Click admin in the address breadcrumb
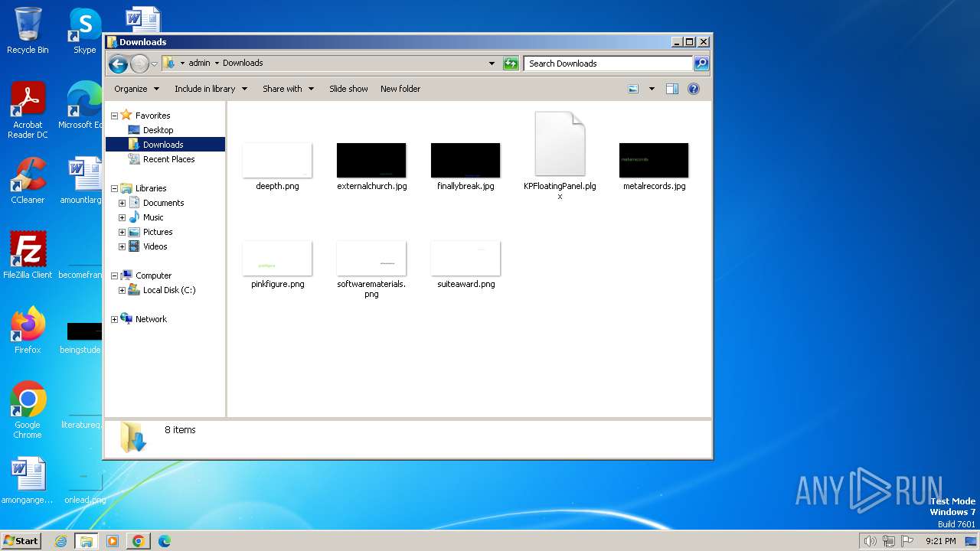Screen dimensions: 980x551 pyautogui.click(x=199, y=64)
